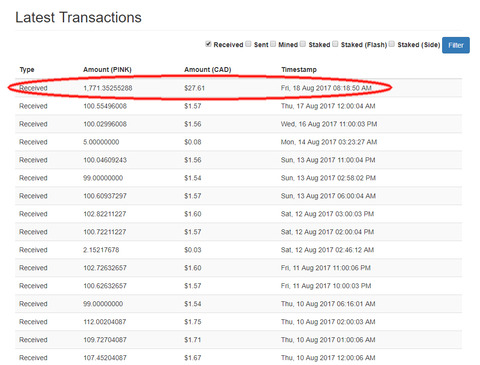Click the Timestamp column header

tap(299, 70)
